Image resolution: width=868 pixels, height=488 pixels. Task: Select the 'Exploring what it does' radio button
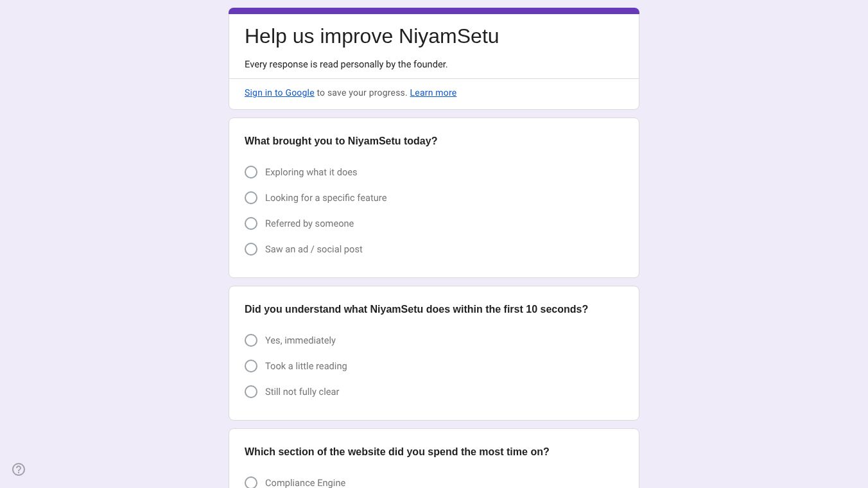pos(251,172)
